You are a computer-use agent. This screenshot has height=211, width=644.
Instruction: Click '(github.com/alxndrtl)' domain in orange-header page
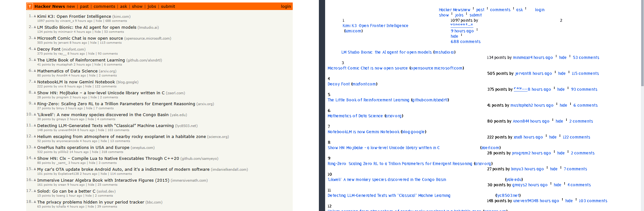[x=144, y=60]
